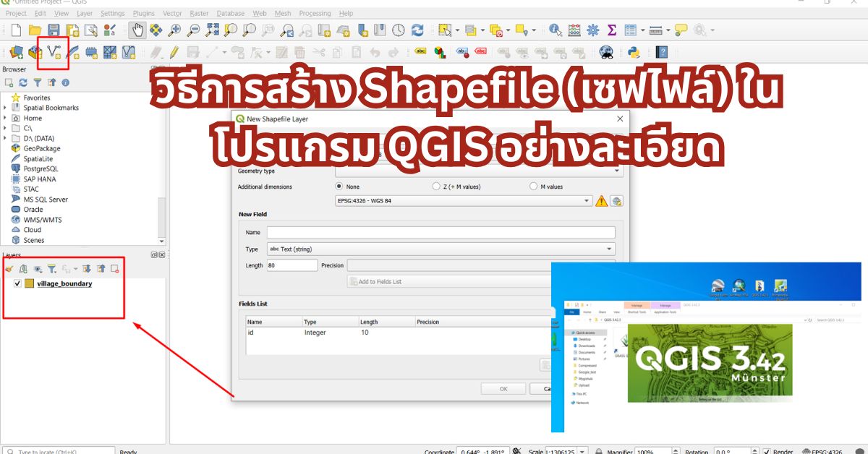The height and width of the screenshot is (454, 868).
Task: Close the New Shapefile Layer dialog
Action: tap(620, 119)
